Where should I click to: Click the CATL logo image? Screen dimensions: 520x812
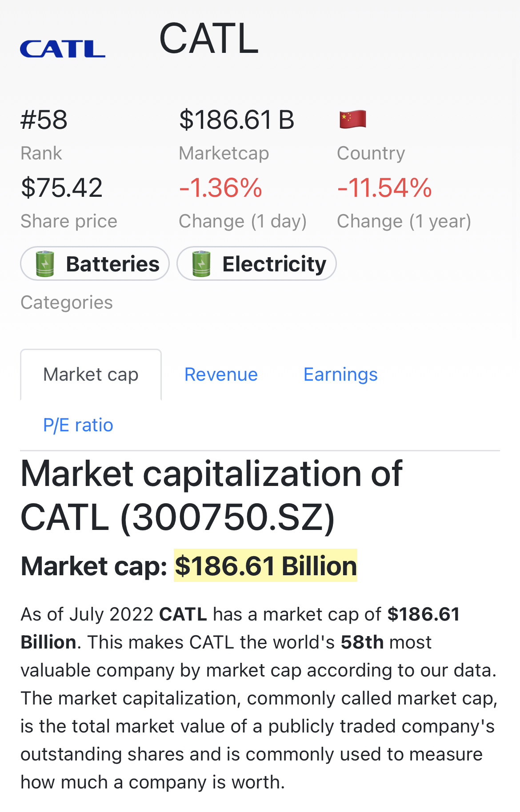click(62, 49)
